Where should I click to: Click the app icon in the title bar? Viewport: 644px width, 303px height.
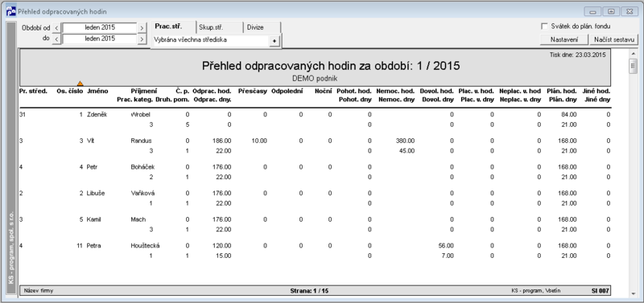11,11
